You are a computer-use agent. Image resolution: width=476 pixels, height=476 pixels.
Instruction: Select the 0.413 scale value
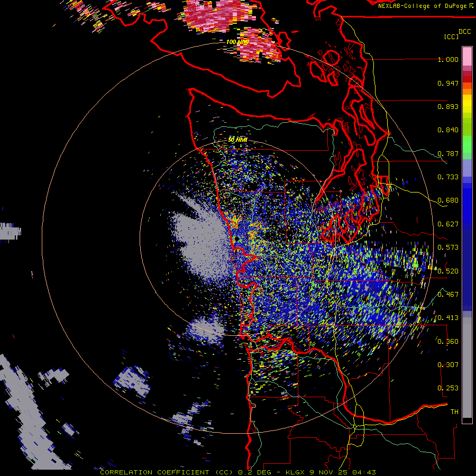[x=448, y=318]
